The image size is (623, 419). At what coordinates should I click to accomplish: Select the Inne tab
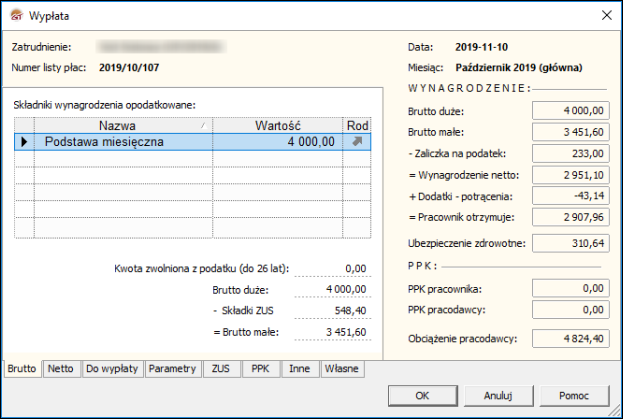(x=300, y=369)
